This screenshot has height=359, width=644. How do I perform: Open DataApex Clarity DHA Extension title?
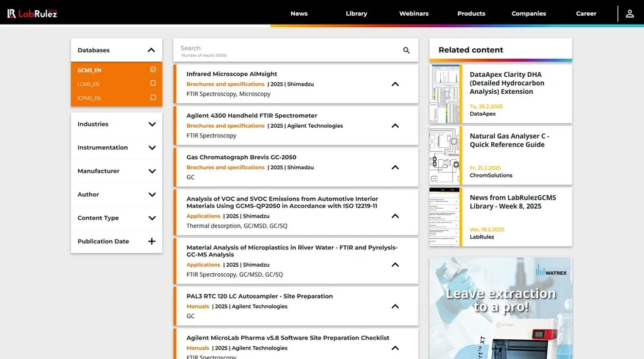507,83
